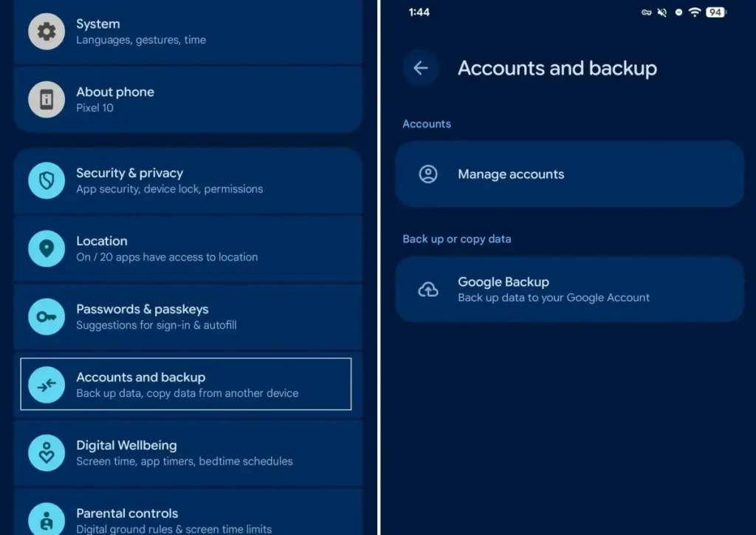Tap the Digital Wellbeing heart icon
This screenshot has width=756, height=535.
(47, 453)
